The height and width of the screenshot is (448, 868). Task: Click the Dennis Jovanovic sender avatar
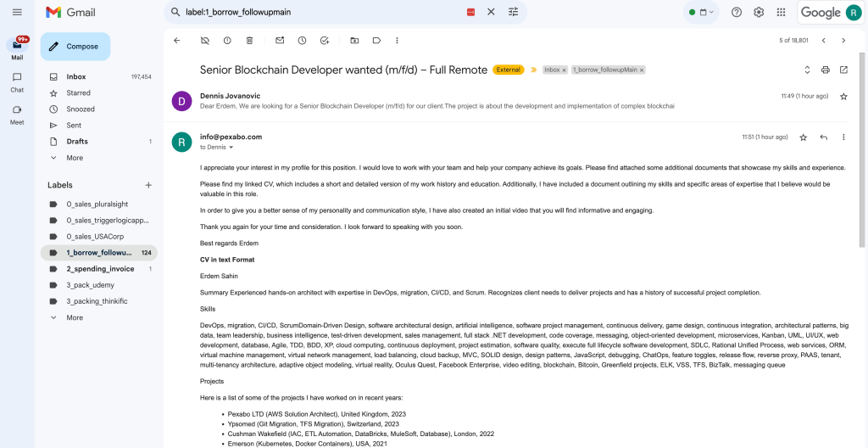181,101
